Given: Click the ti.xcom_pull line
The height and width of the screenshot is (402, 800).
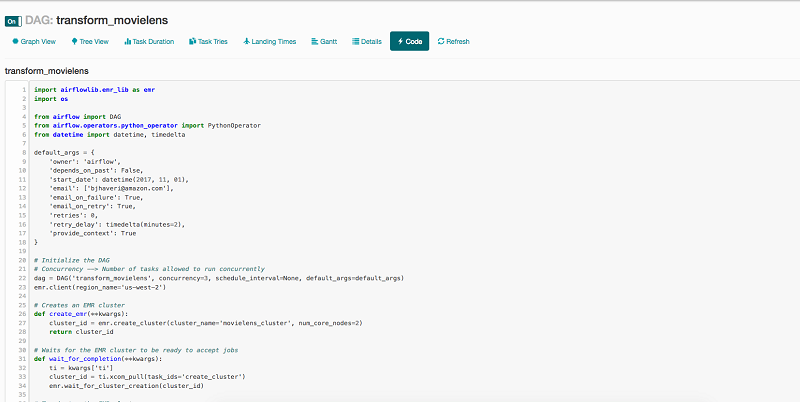Looking at the screenshot, I should click(147, 377).
